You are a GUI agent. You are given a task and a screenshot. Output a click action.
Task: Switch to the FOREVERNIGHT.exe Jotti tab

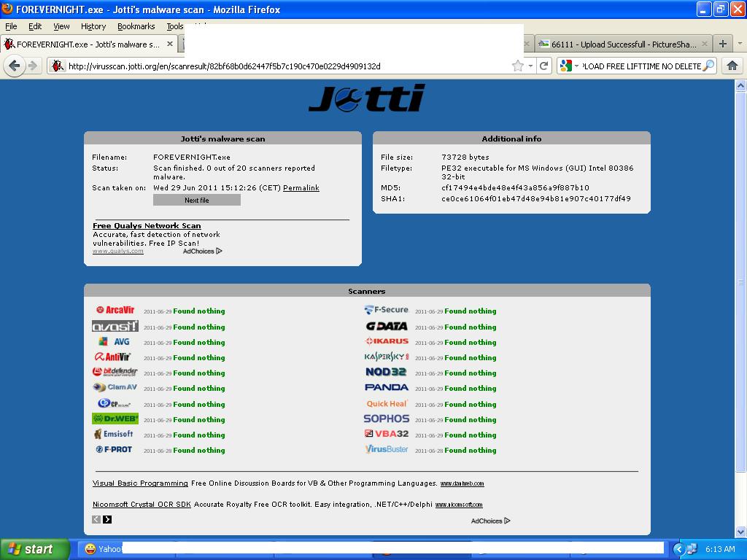88,44
